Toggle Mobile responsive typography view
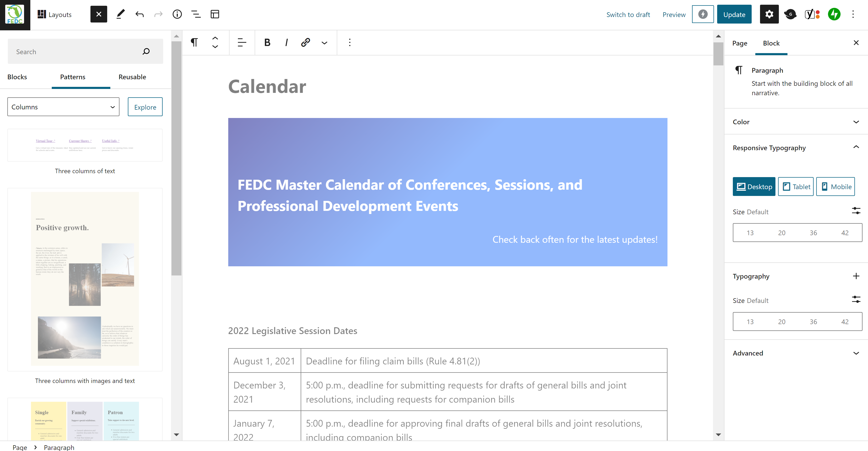 835,186
